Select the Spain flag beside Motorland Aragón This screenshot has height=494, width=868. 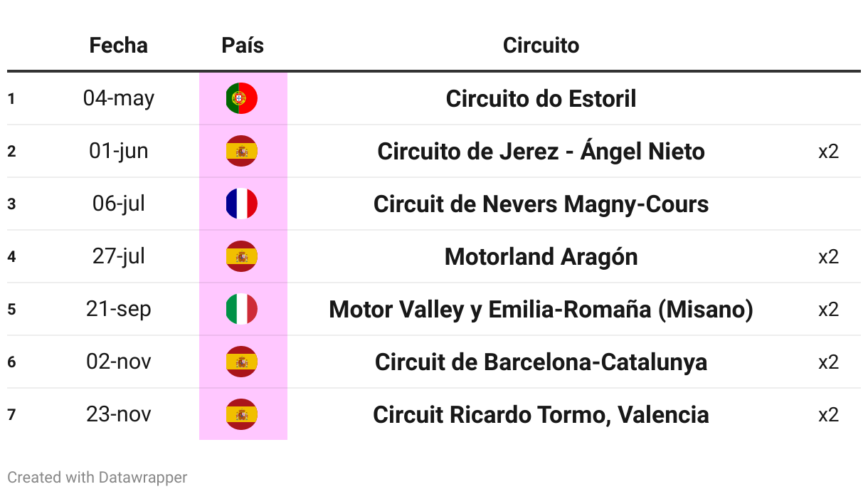[242, 256]
